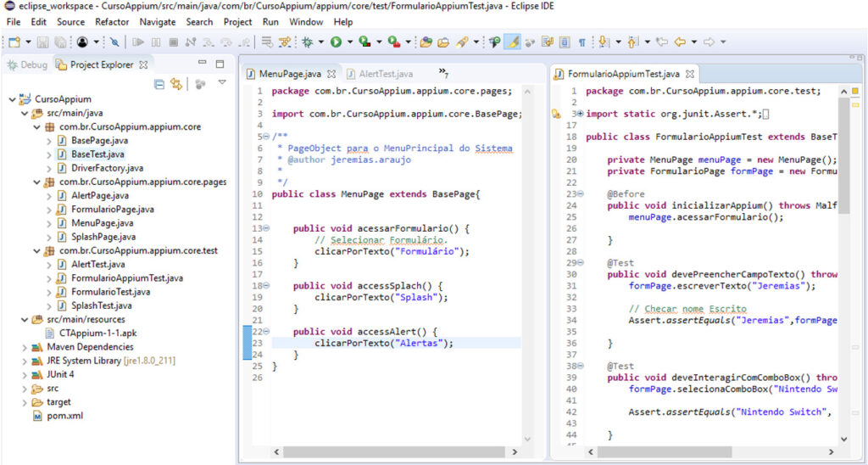This screenshot has height=465, width=868.
Task: Toggle Link with Editor in Project Explorer
Action: [x=176, y=84]
